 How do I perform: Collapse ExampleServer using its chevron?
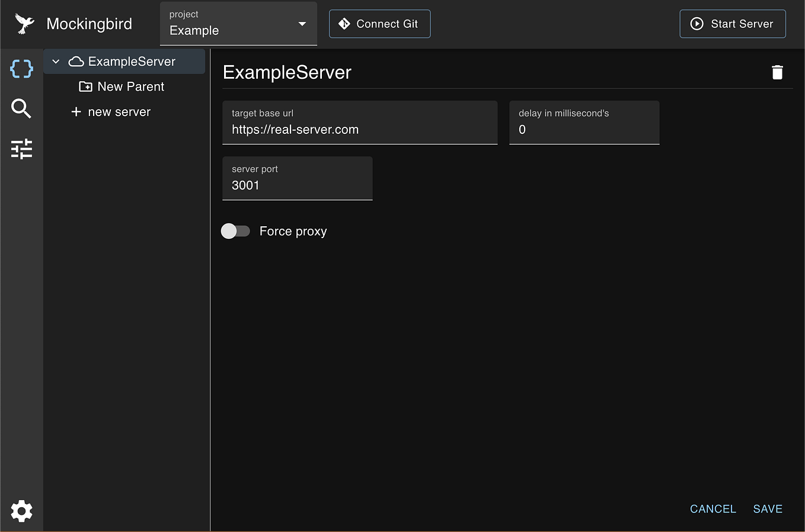click(x=55, y=61)
